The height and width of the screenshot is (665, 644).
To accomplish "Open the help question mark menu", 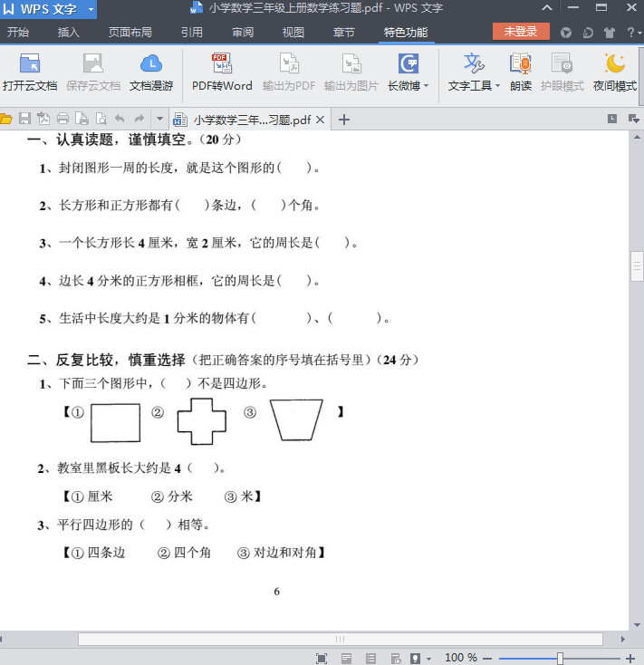I will click(634, 33).
